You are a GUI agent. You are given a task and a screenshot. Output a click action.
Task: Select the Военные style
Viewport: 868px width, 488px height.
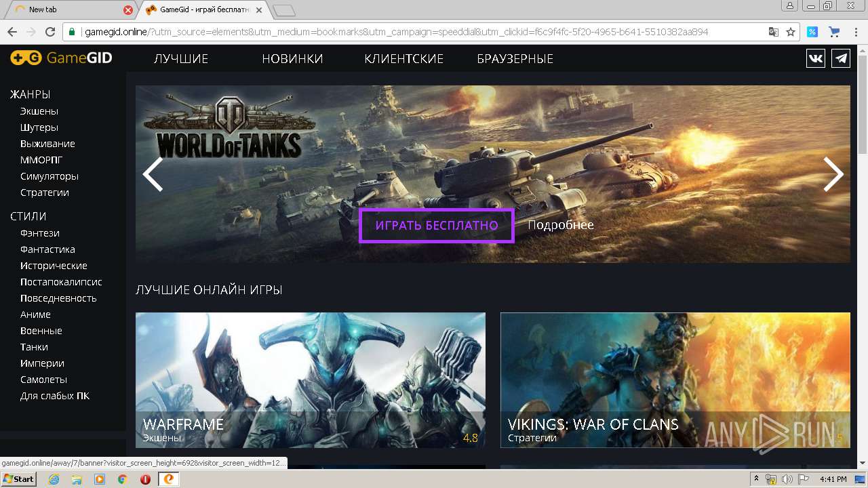(x=41, y=331)
